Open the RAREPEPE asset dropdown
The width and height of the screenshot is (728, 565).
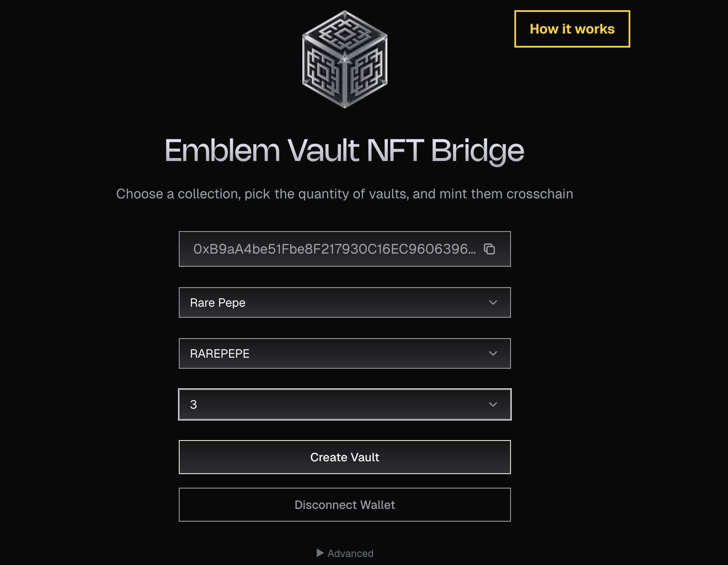[x=336, y=353]
